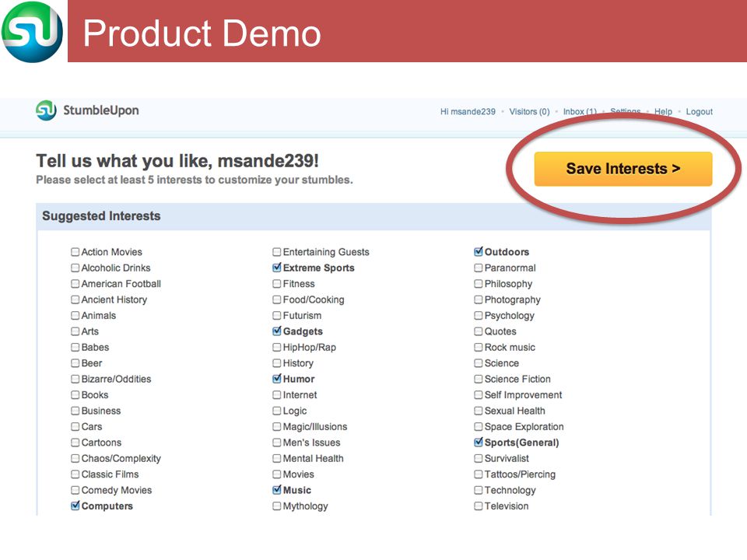Check the Cars checkbox
Screen dimensions: 747x560
pos(75,427)
